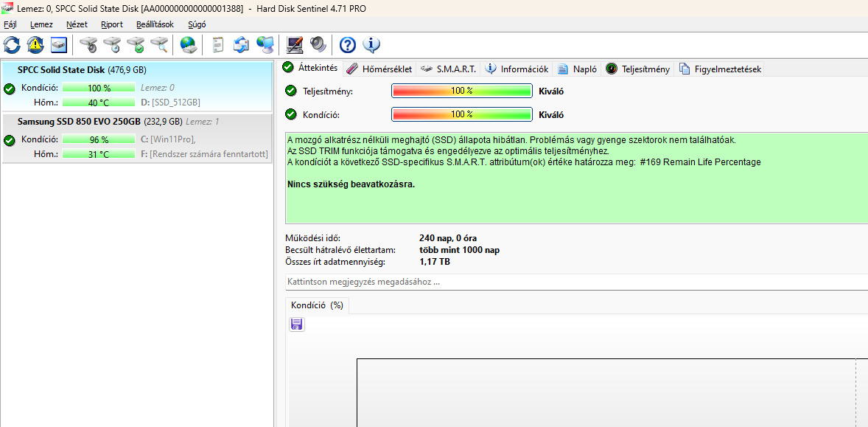Click the speaker sound toolbar icon
The width and height of the screenshot is (868, 427).
click(318, 44)
